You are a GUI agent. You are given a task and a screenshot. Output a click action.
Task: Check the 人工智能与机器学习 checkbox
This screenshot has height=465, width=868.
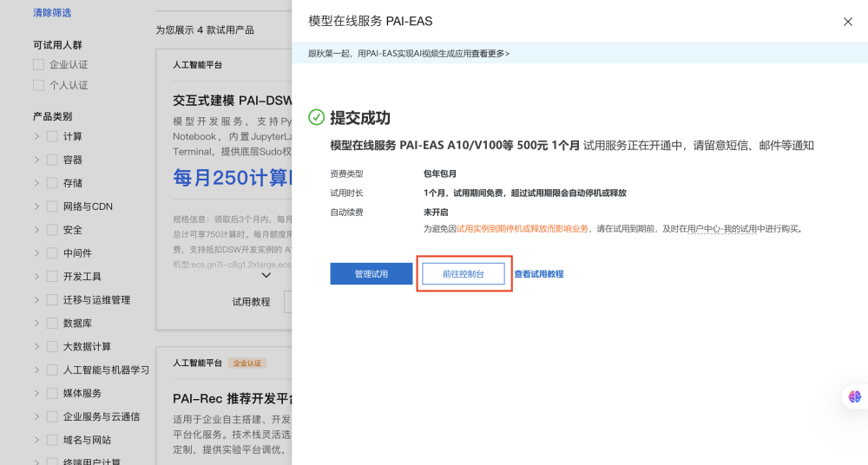[53, 370]
